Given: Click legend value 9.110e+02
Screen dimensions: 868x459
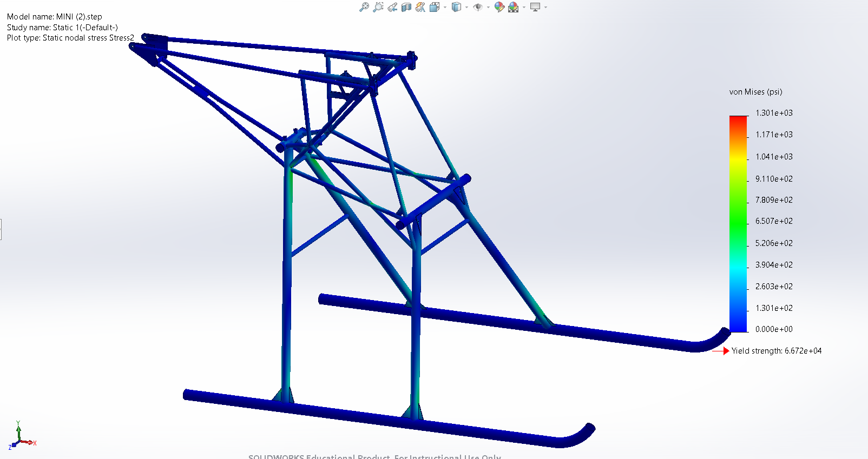Looking at the screenshot, I should point(774,179).
